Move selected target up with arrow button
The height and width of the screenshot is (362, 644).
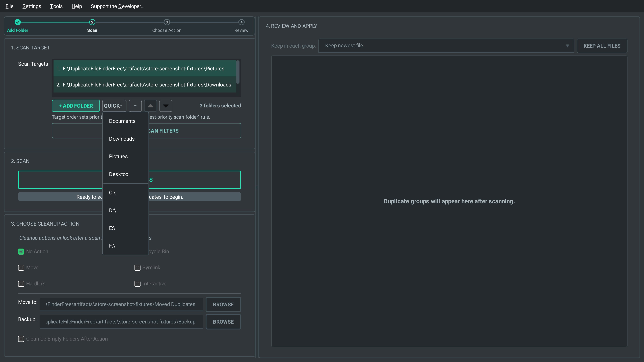150,106
